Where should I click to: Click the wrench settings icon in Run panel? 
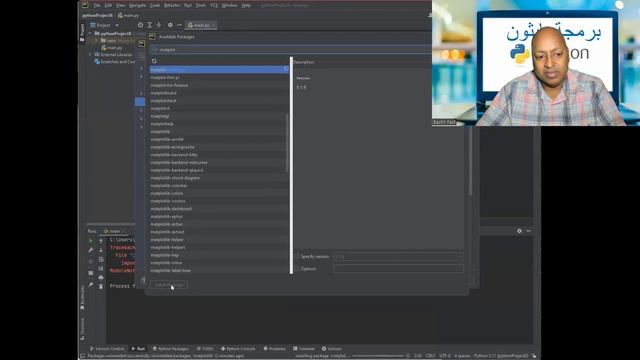point(91,250)
